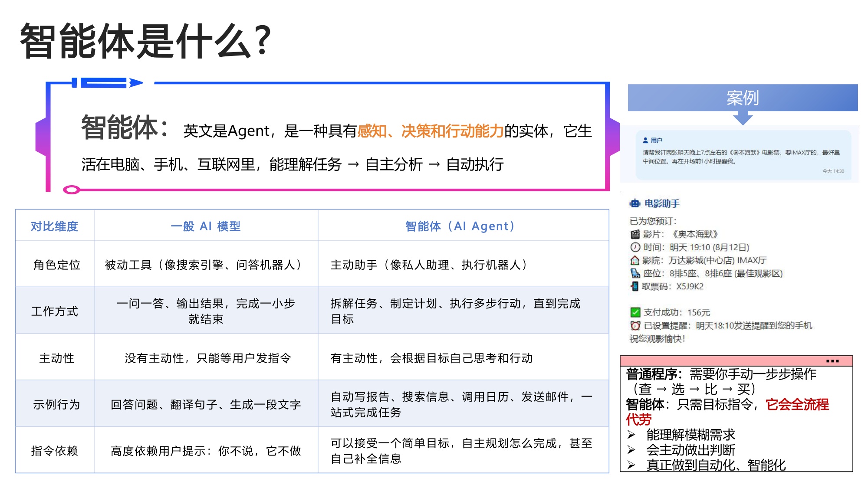Click the blue pencil icon on frame
This screenshot has height=488, width=868.
(x=107, y=83)
